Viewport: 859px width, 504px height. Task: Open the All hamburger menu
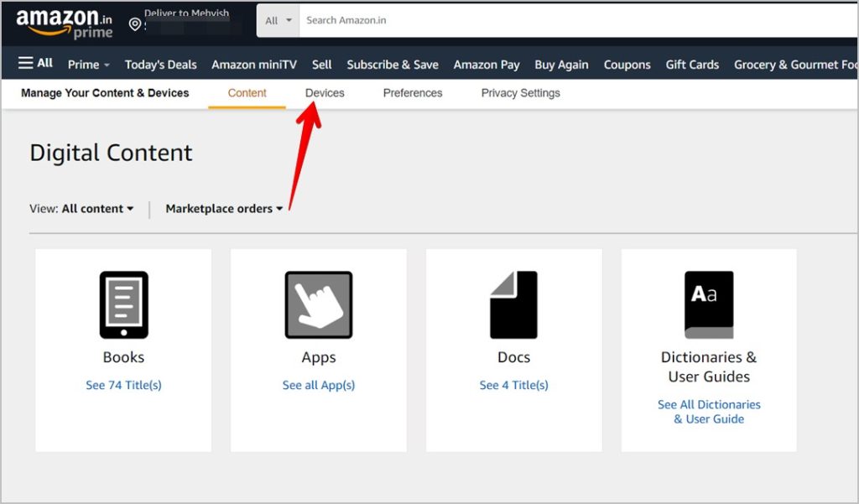pos(35,63)
